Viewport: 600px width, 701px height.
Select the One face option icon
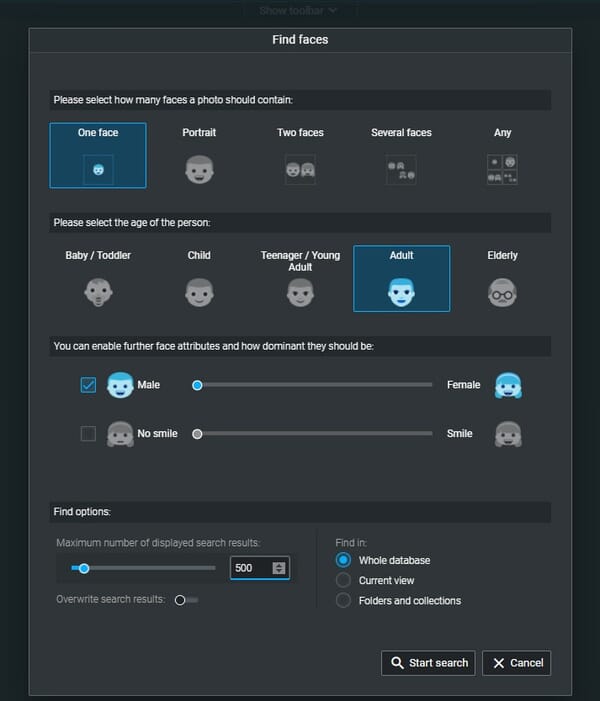tap(98, 169)
